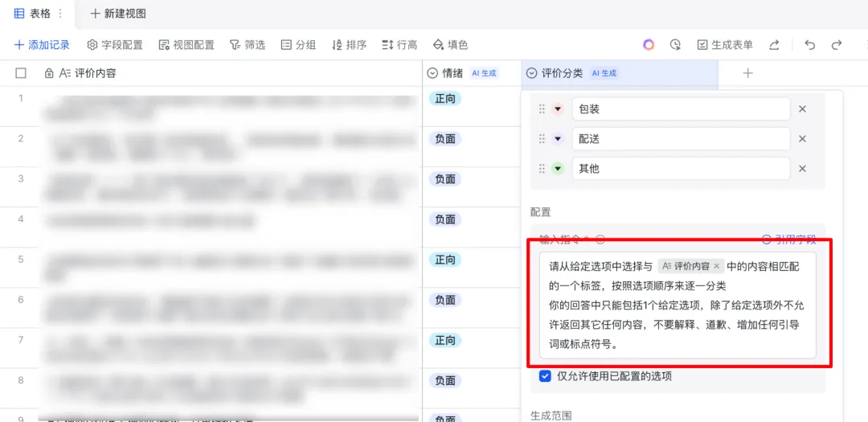Viewport: 868px width, 422px height.
Task: Click row number 1
Action: click(x=21, y=99)
